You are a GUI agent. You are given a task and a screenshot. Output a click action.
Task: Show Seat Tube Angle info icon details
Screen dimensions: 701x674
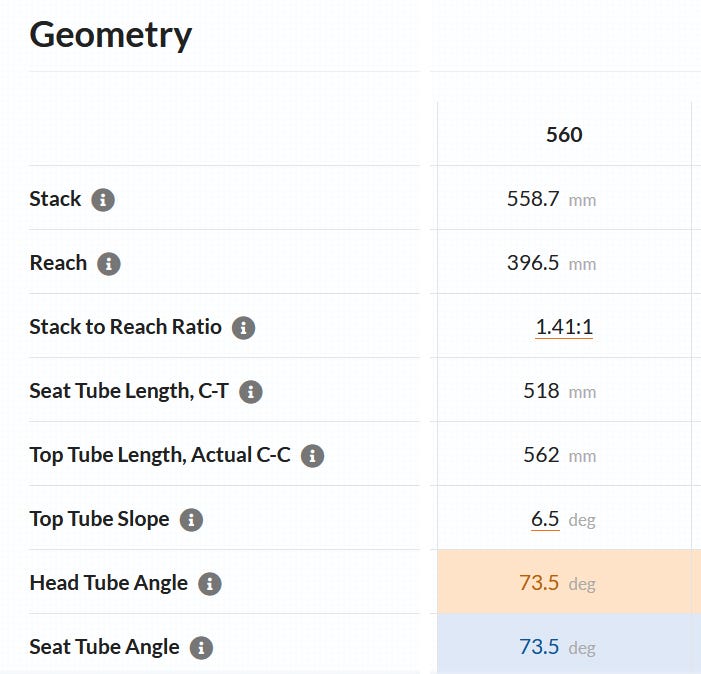[x=201, y=648]
